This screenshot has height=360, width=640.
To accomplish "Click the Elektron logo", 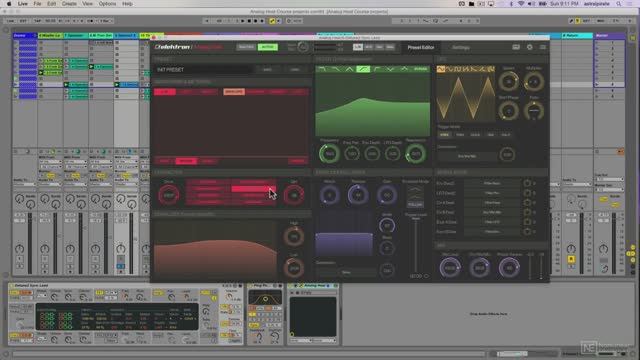I will tap(172, 47).
